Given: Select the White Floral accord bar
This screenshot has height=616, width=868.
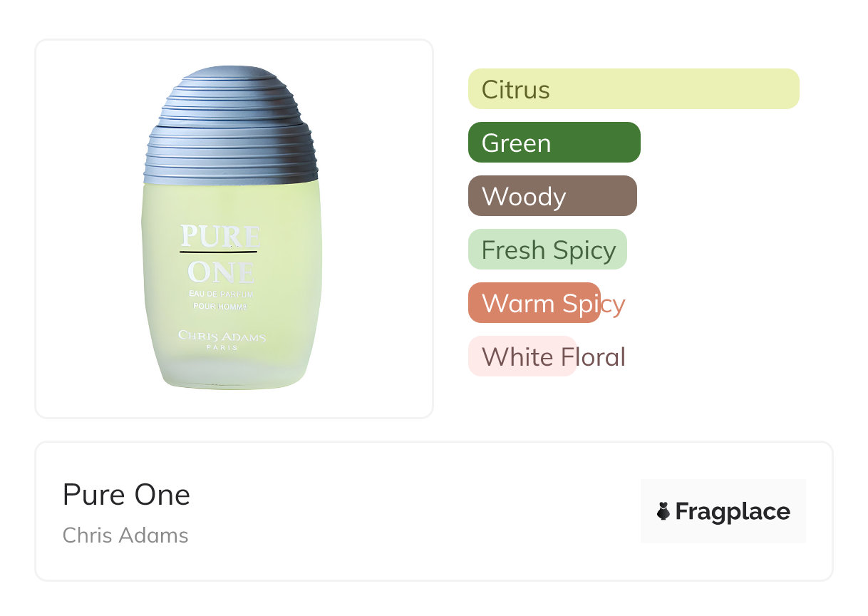Looking at the screenshot, I should (x=522, y=356).
